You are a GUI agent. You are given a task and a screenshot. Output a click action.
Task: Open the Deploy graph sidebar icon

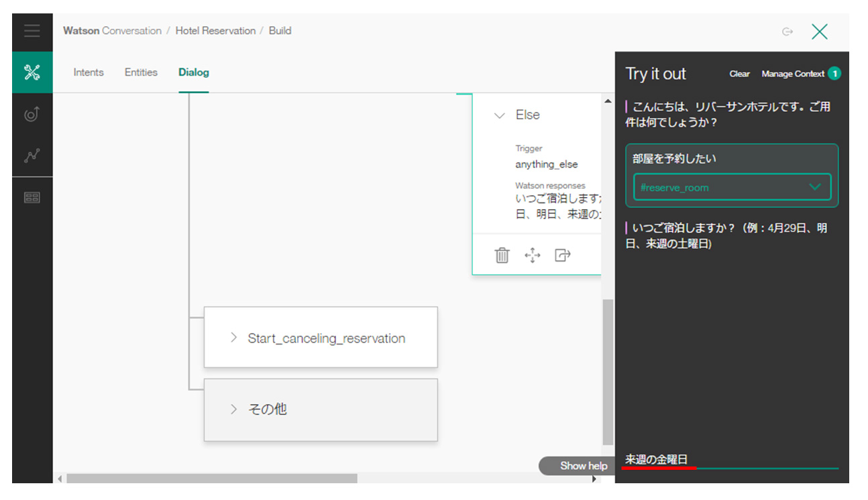(x=32, y=155)
